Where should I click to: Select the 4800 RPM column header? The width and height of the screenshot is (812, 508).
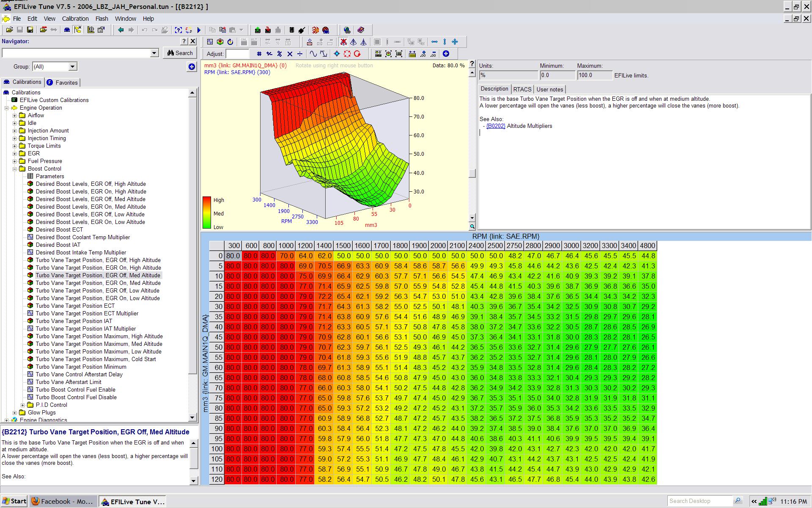(647, 246)
